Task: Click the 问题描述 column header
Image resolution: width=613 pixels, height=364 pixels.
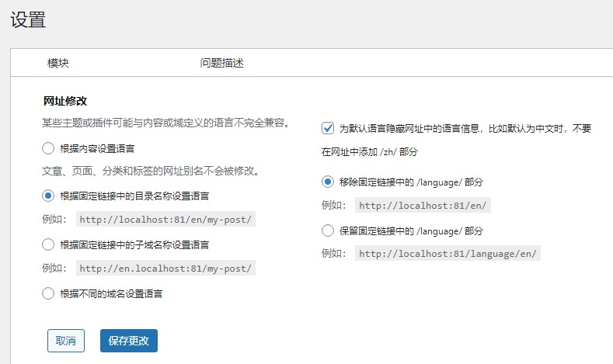Action: click(x=221, y=63)
